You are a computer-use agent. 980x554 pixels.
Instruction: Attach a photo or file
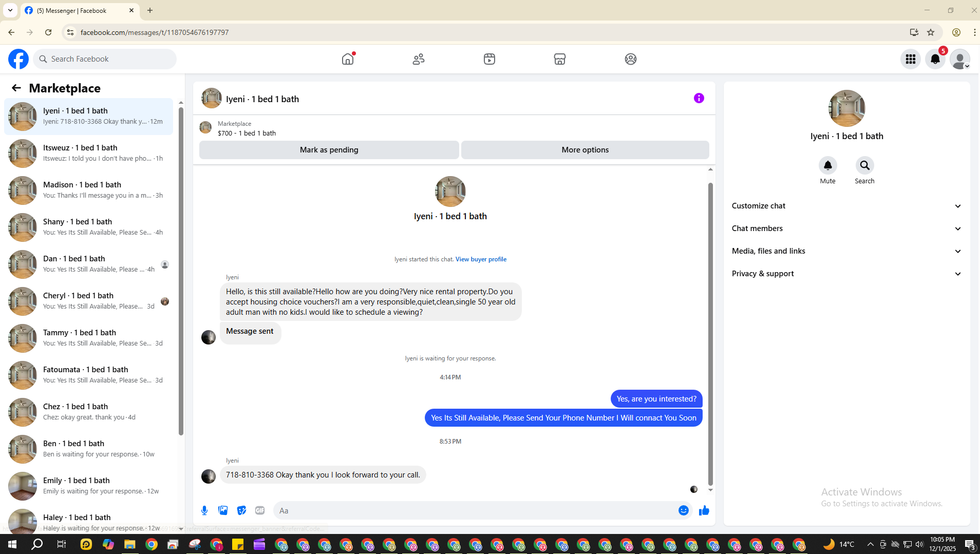223,510
